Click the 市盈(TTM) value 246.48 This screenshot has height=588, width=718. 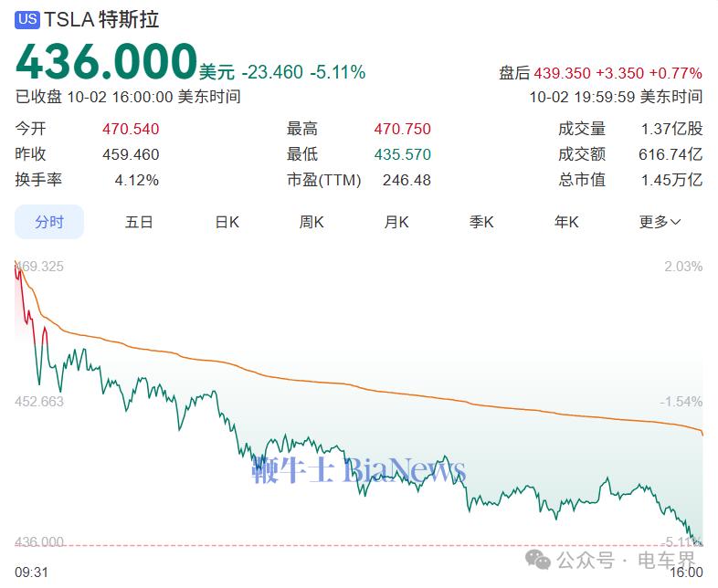407,180
